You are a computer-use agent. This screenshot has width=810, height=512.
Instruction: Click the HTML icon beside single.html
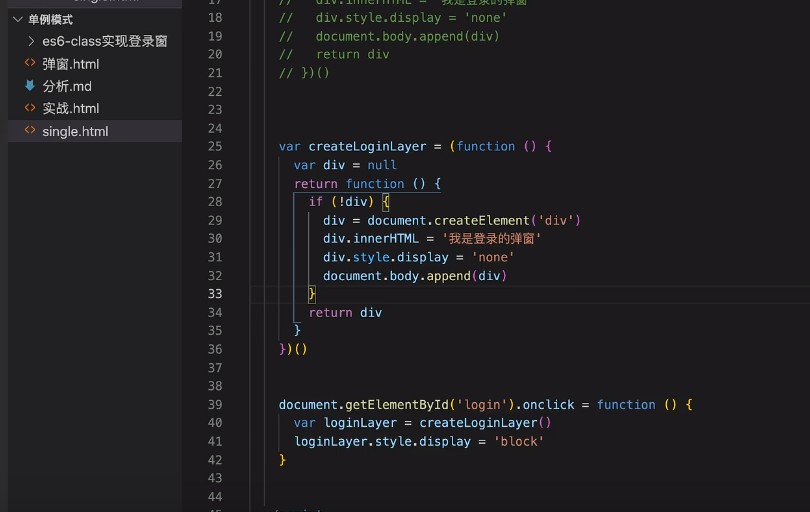(x=30, y=130)
